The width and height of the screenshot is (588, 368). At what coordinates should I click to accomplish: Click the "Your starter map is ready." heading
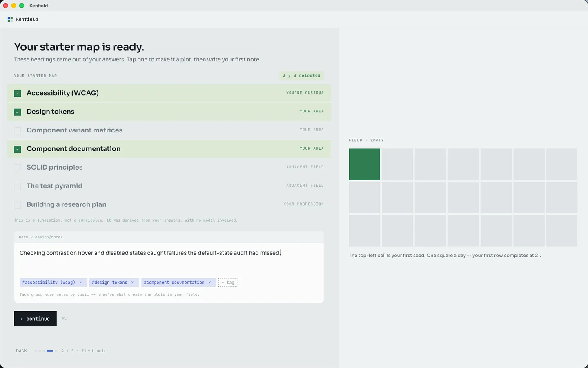click(x=79, y=47)
